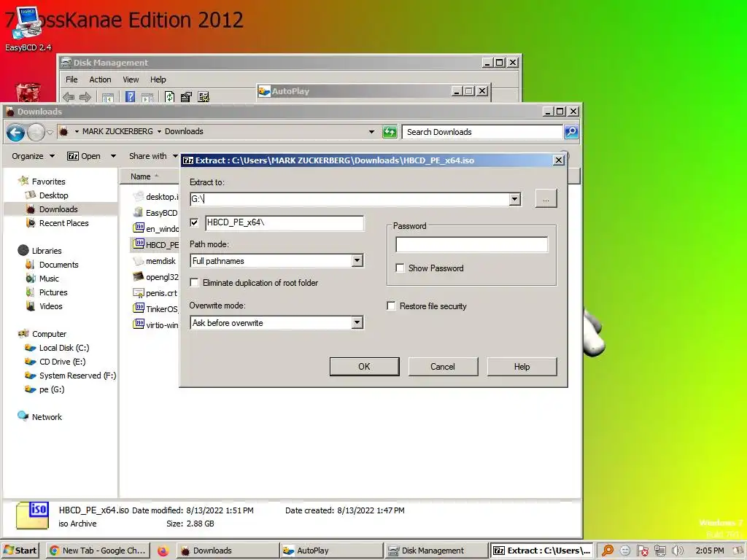Open Help in Extract dialog
Image resolution: width=747 pixels, height=560 pixels.
point(522,367)
